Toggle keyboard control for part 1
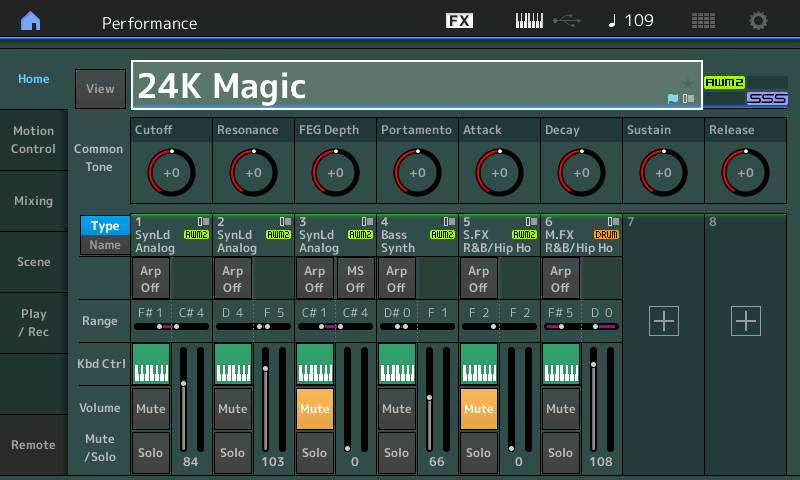Screen dimensions: 800x480 point(150,364)
